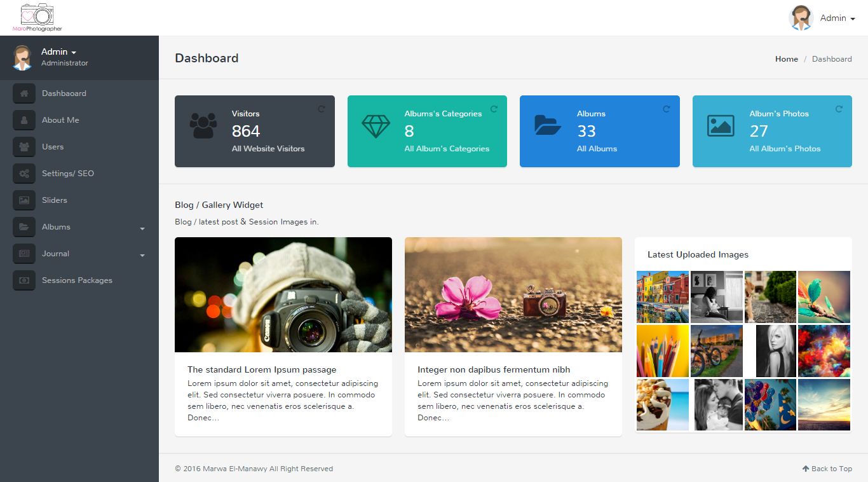Click the group icon beside Users
This screenshot has width=868, height=482.
(x=24, y=147)
